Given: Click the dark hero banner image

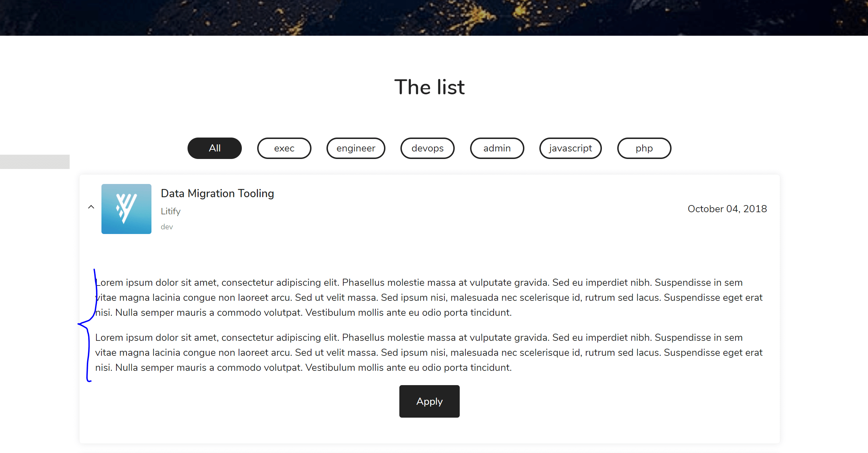Looking at the screenshot, I should click(x=434, y=18).
